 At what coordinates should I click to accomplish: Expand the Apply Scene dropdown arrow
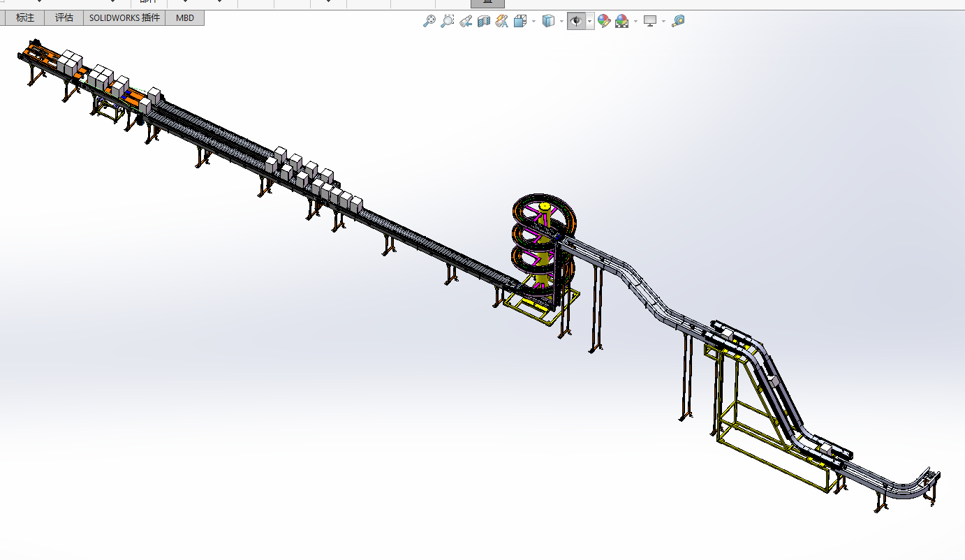635,22
